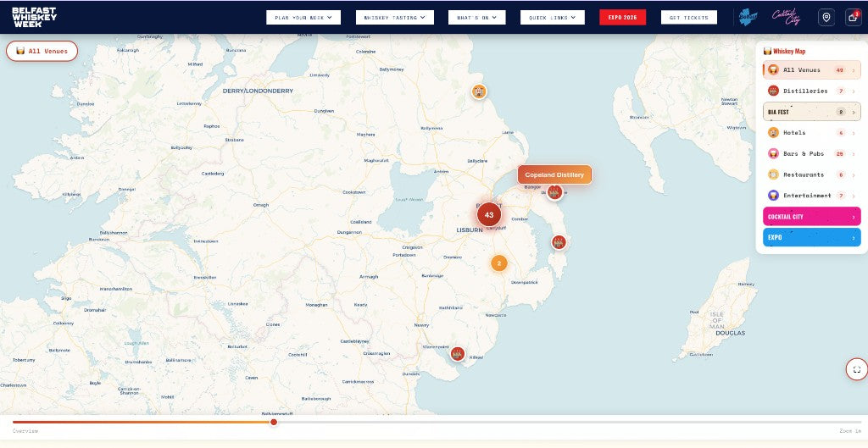Image resolution: width=868 pixels, height=448 pixels.
Task: Click the blue Belfast logo in header
Action: (748, 17)
